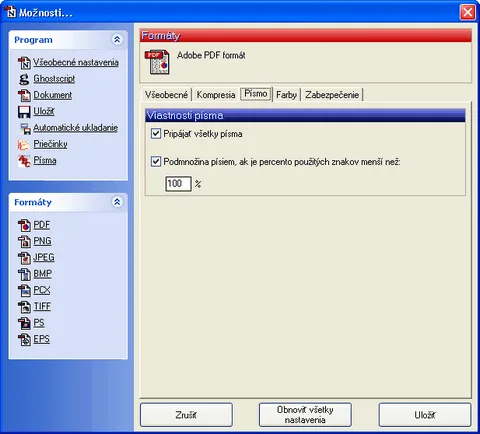Click the Zrušiť button

click(186, 415)
